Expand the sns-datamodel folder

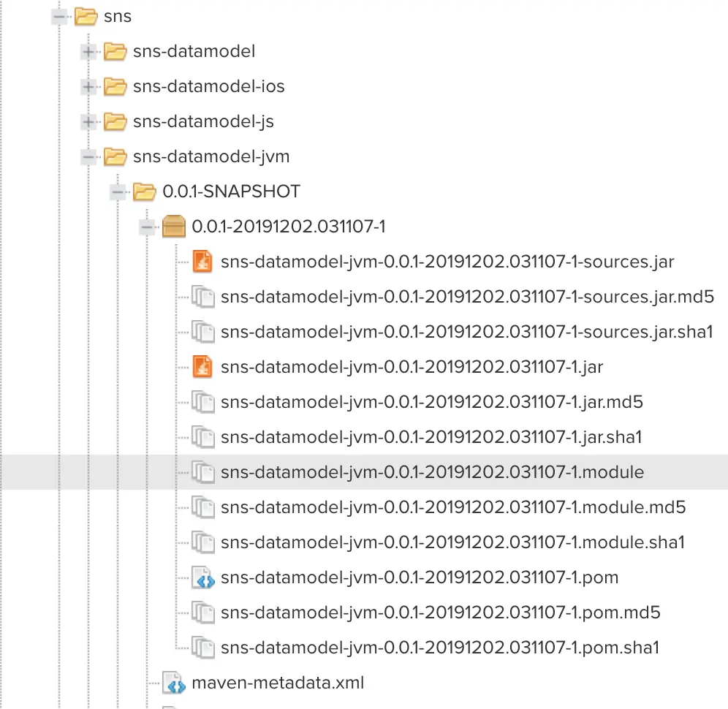88,52
